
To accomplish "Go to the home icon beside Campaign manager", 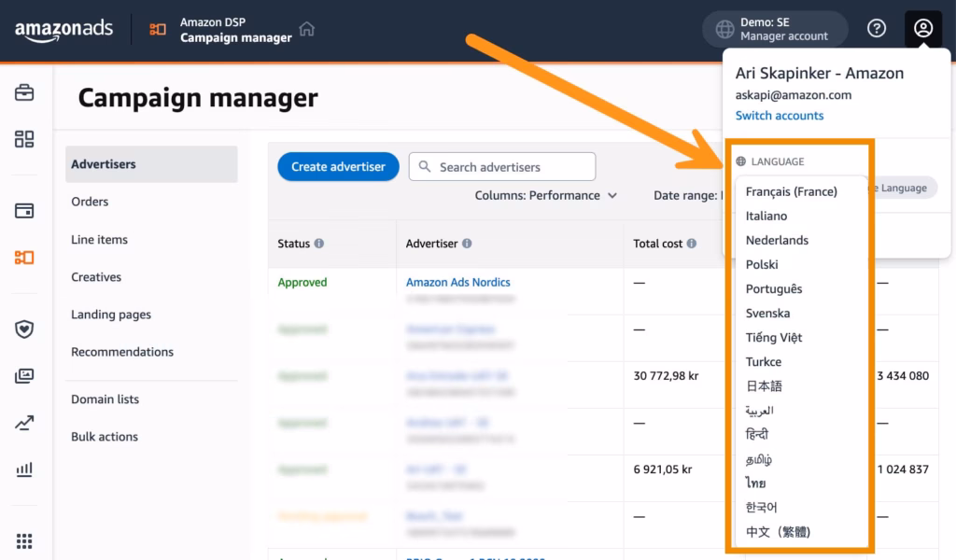I will coord(306,29).
